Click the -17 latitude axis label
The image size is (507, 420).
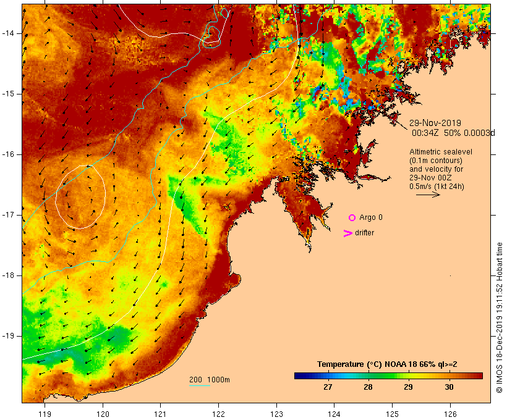[8, 215]
